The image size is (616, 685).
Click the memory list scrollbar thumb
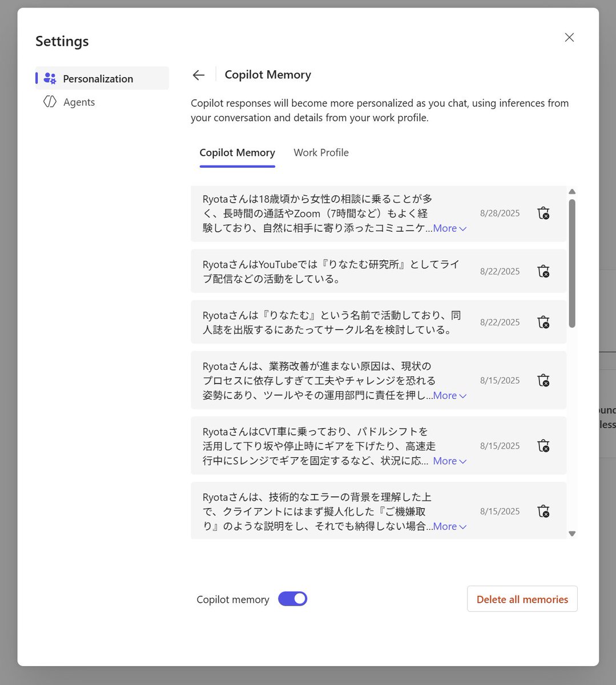[572, 263]
